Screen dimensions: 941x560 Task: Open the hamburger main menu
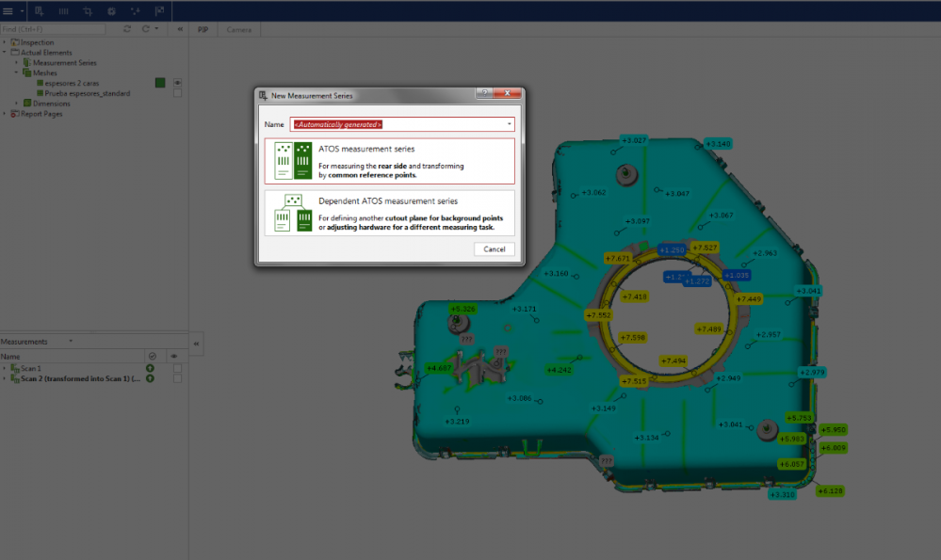[x=8, y=11]
